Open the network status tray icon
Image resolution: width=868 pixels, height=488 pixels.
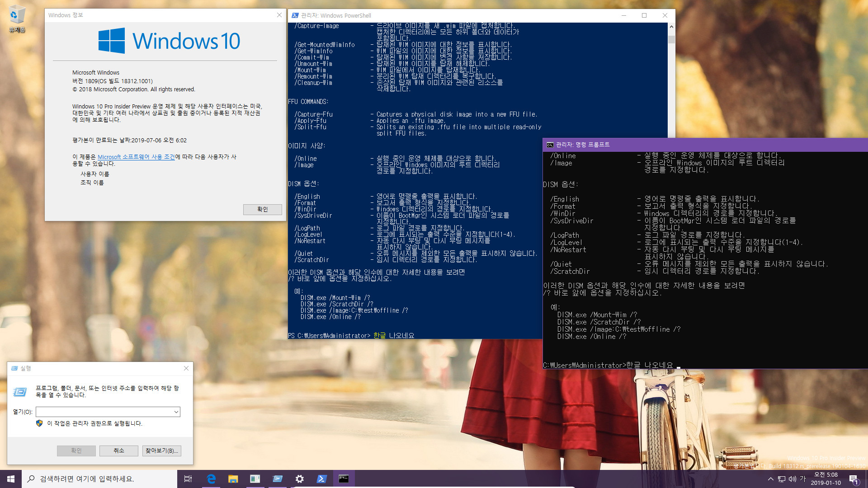click(x=782, y=479)
